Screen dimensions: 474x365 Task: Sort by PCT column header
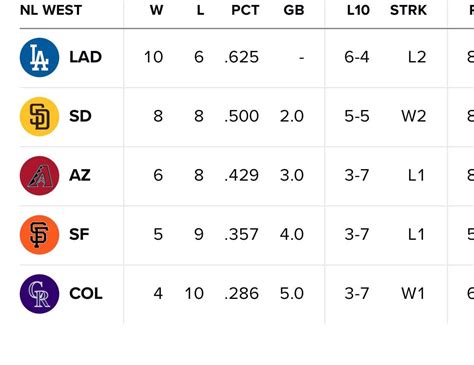245,10
